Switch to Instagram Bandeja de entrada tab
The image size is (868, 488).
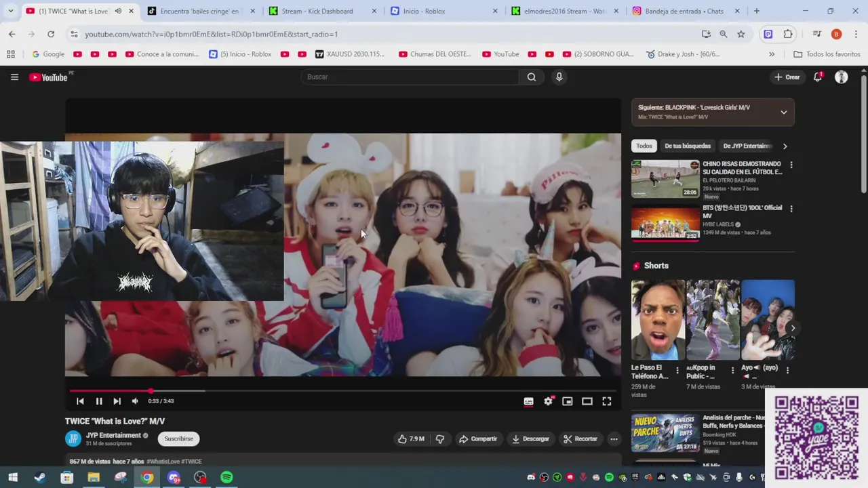coord(686,11)
